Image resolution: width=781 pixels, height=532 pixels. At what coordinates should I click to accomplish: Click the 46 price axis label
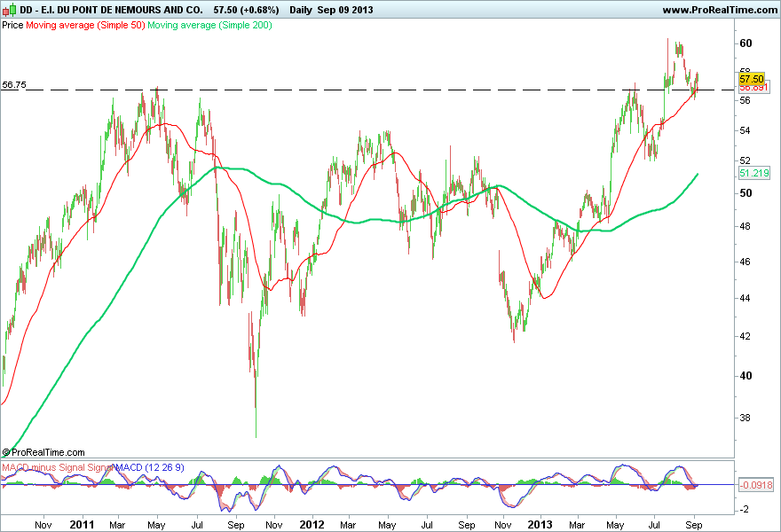(745, 262)
